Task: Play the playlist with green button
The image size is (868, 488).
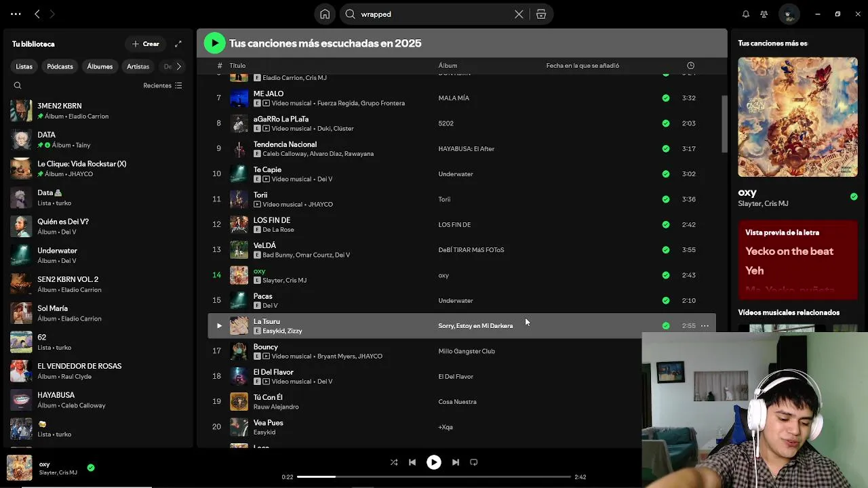Action: point(214,43)
